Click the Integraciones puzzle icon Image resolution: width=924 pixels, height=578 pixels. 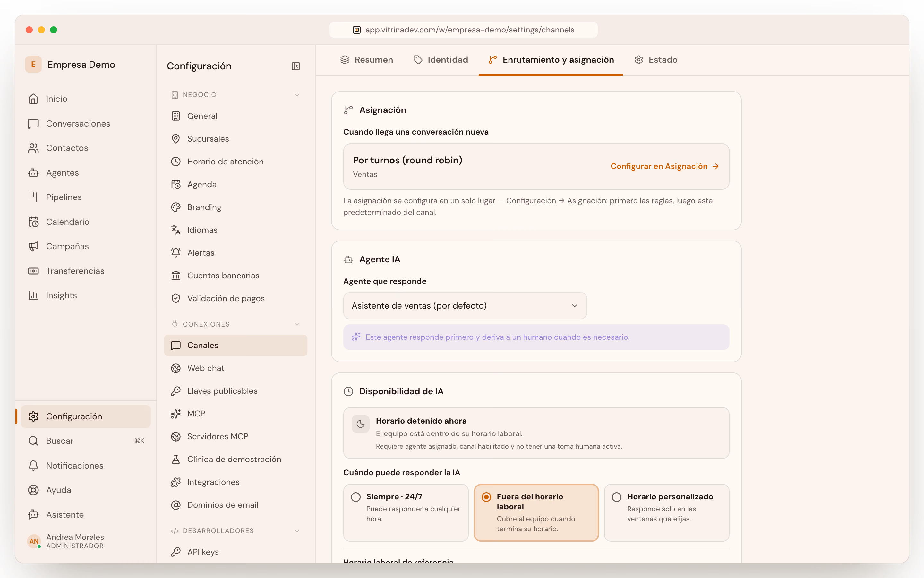175,482
